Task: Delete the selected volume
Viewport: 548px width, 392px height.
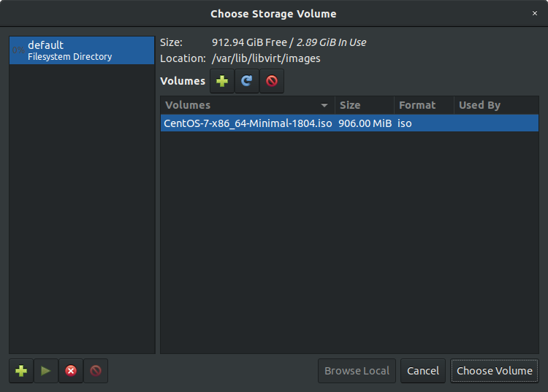Action: coord(272,81)
